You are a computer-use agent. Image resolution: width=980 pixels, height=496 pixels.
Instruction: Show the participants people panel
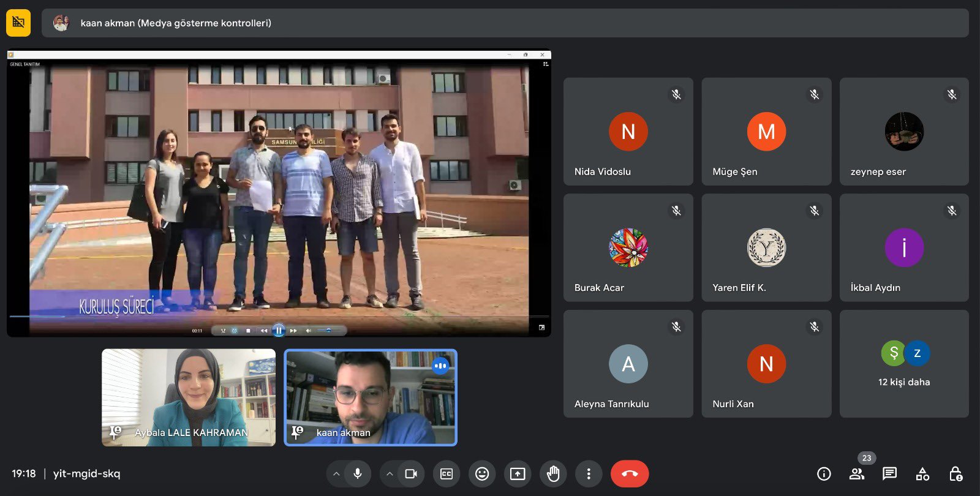(x=857, y=474)
